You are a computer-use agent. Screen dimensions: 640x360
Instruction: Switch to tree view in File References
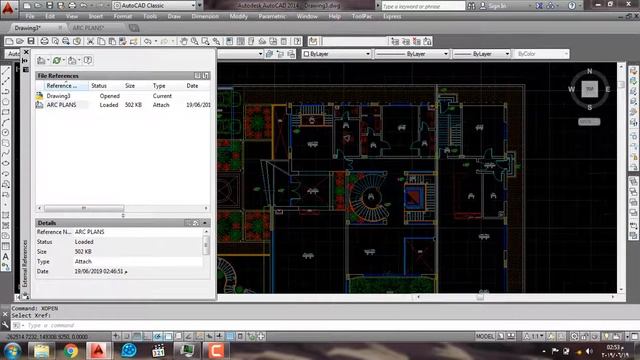206,76
